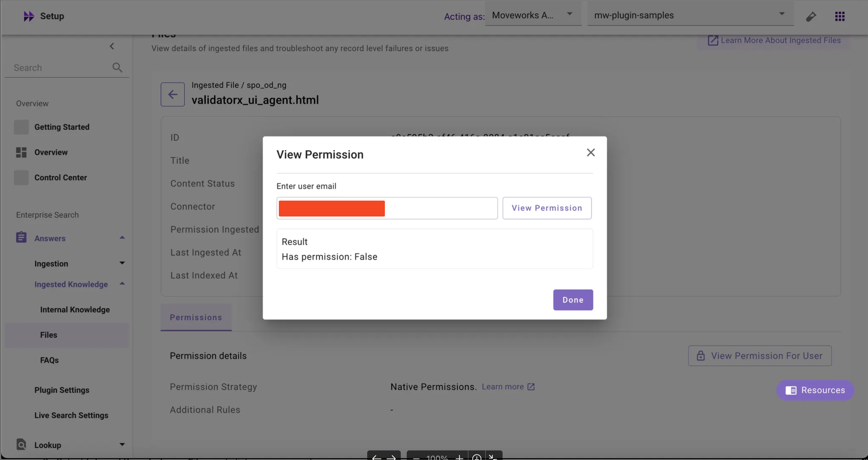Click the Answers clipboard icon
The image size is (868, 460).
(21, 237)
